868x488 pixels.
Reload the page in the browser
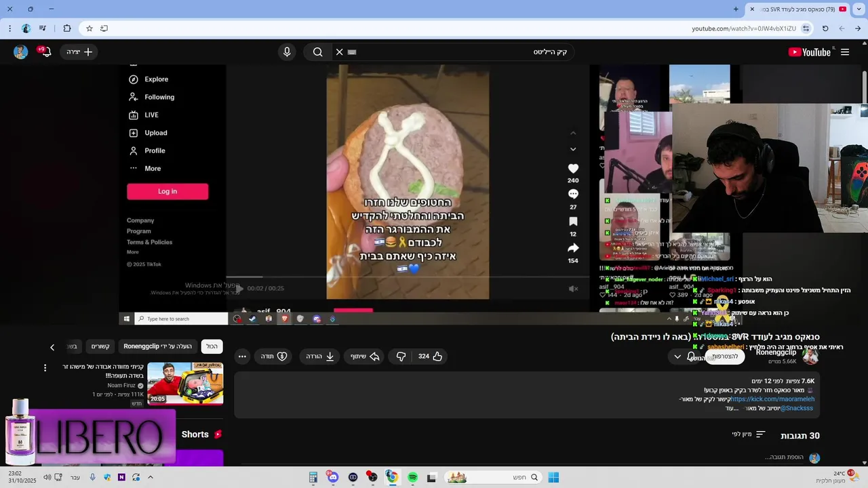[x=825, y=28]
